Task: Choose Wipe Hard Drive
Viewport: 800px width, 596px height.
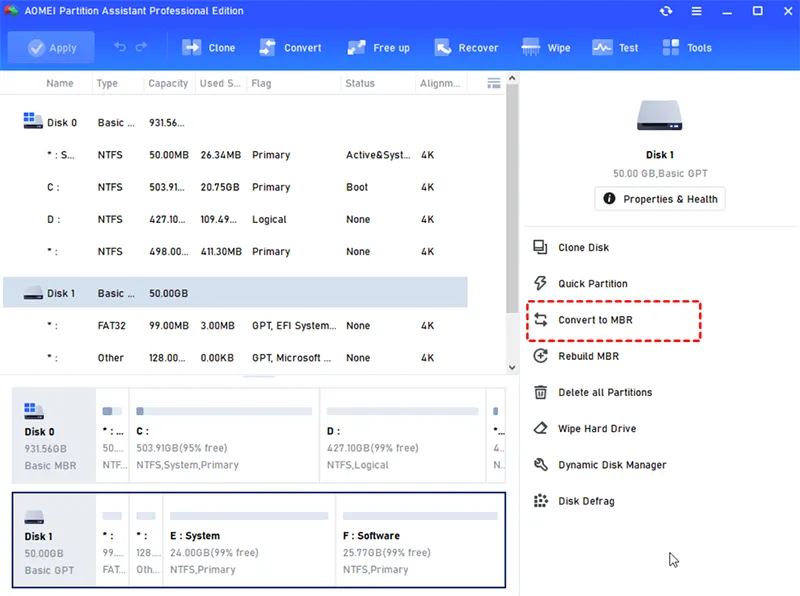Action: click(x=597, y=429)
